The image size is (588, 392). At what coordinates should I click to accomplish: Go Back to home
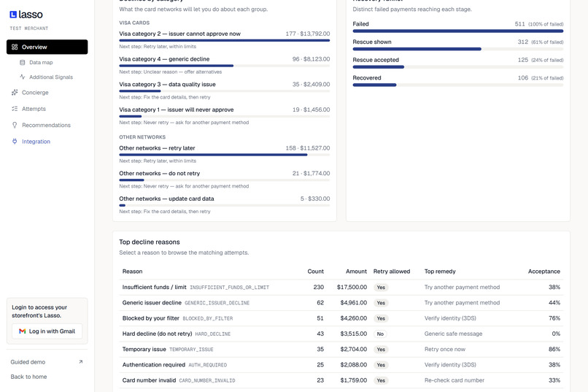tap(28, 377)
